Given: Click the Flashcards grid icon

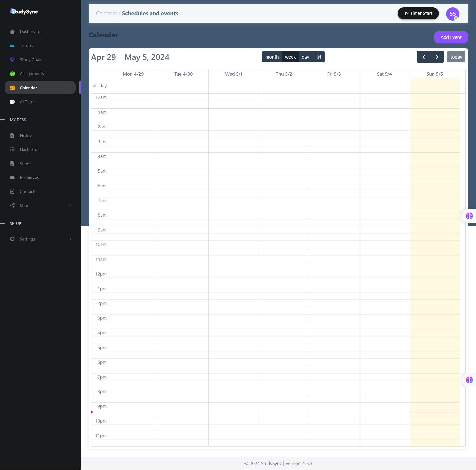Looking at the screenshot, I should point(12,149).
